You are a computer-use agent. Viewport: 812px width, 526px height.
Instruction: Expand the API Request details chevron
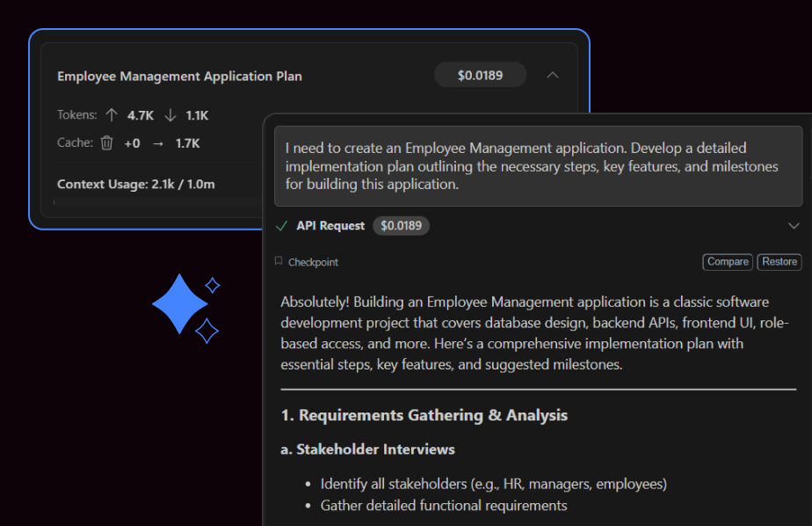(794, 226)
